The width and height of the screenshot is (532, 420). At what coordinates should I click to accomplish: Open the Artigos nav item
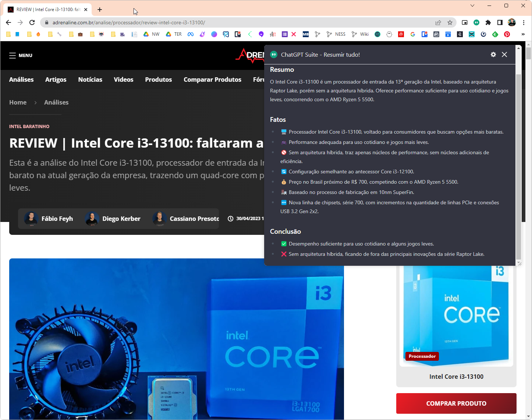56,80
